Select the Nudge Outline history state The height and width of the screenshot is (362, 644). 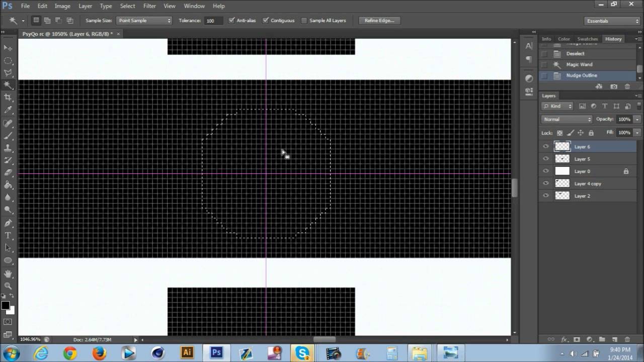pyautogui.click(x=588, y=75)
